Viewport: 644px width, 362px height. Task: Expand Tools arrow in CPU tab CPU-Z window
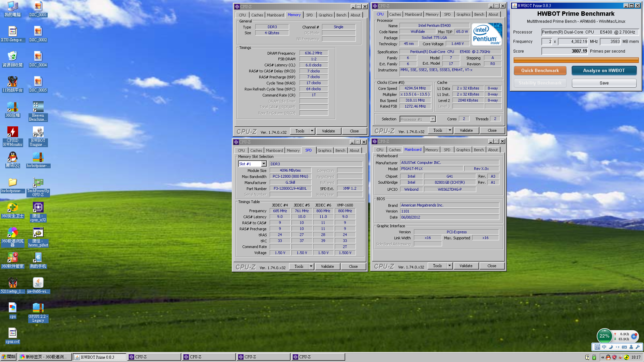pyautogui.click(x=450, y=130)
